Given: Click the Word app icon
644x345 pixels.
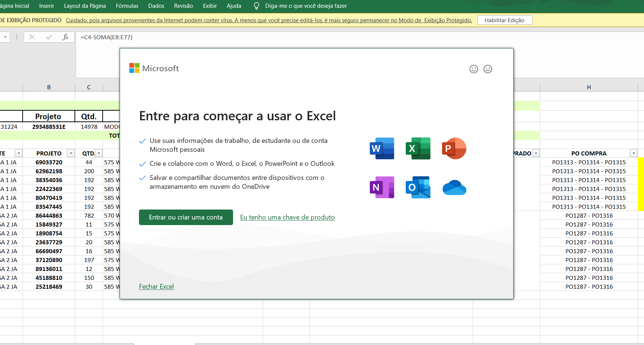Looking at the screenshot, I should point(382,148).
